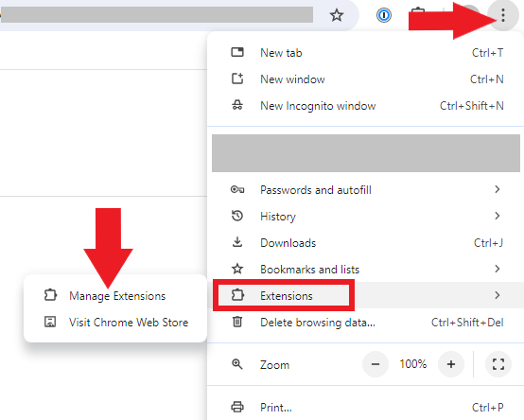Select New tab menu entry

click(366, 52)
